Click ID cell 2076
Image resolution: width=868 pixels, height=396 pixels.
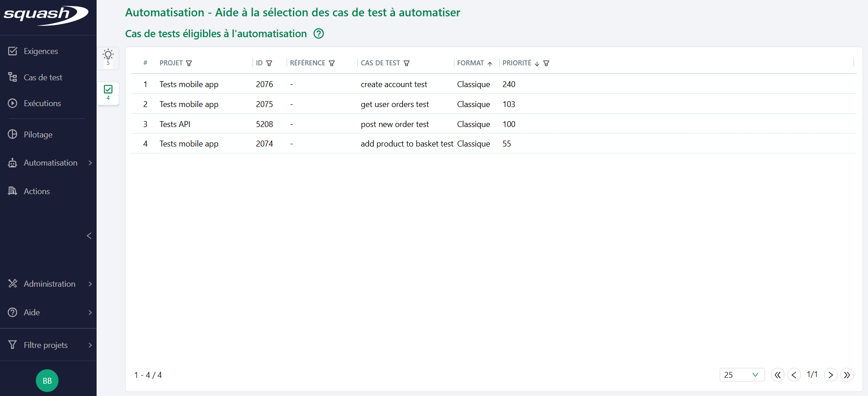pyautogui.click(x=264, y=84)
